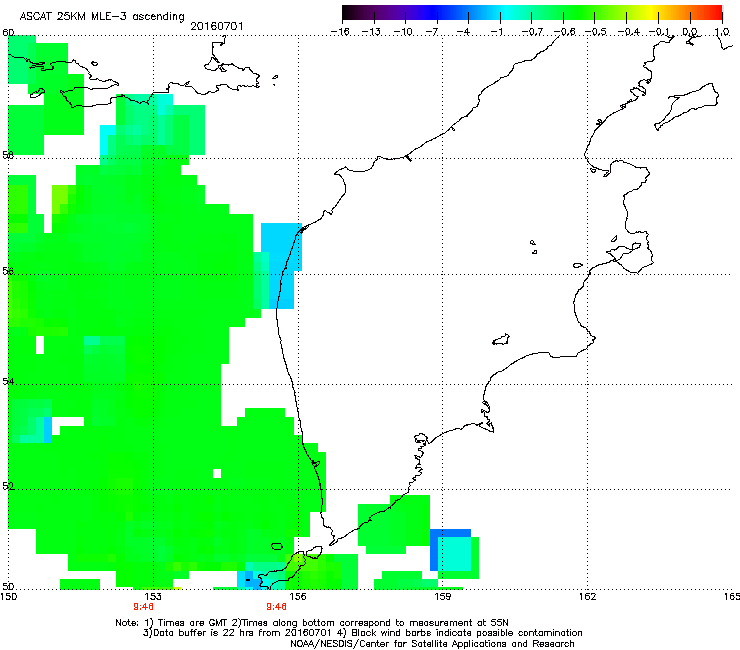740x650 pixels.
Task: Click the latitude label "54"
Action: pos(8,381)
